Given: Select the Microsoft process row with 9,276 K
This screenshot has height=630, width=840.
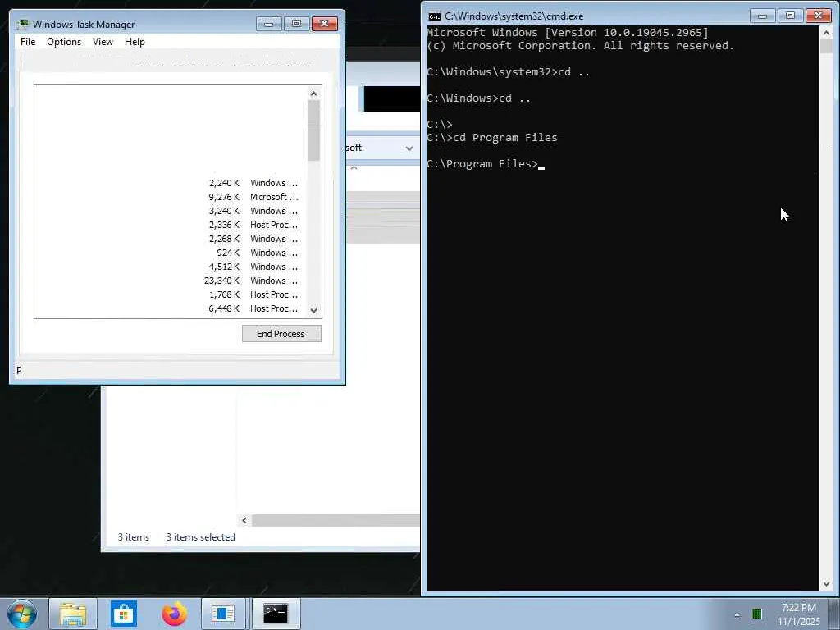Looking at the screenshot, I should (171, 197).
